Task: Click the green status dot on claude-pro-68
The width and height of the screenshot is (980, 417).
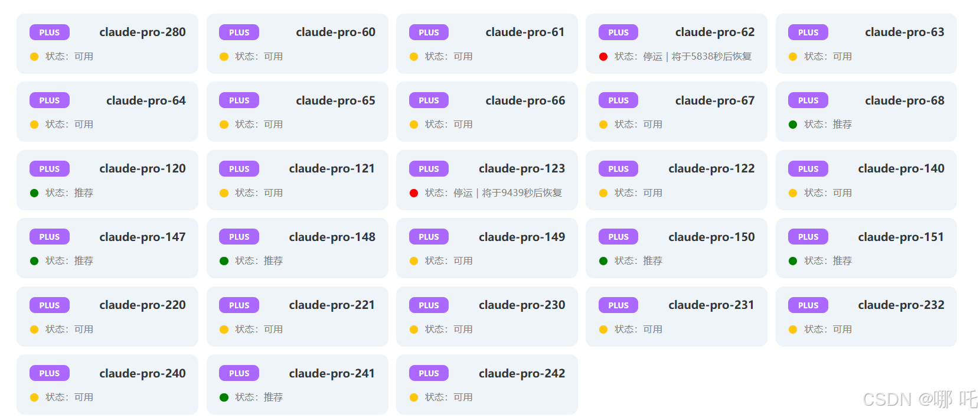Action: pos(793,125)
